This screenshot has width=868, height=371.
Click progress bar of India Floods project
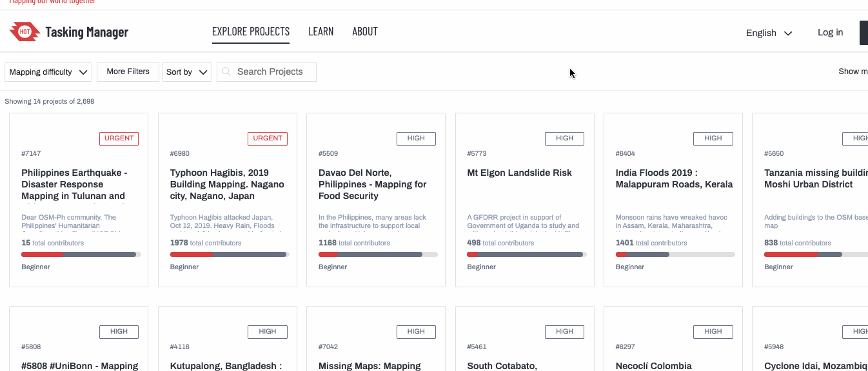(675, 254)
